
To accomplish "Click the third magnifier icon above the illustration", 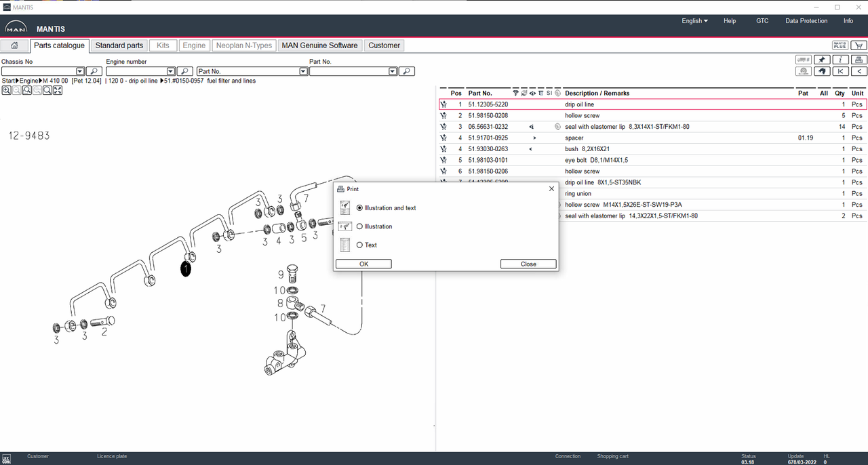I will click(x=27, y=90).
